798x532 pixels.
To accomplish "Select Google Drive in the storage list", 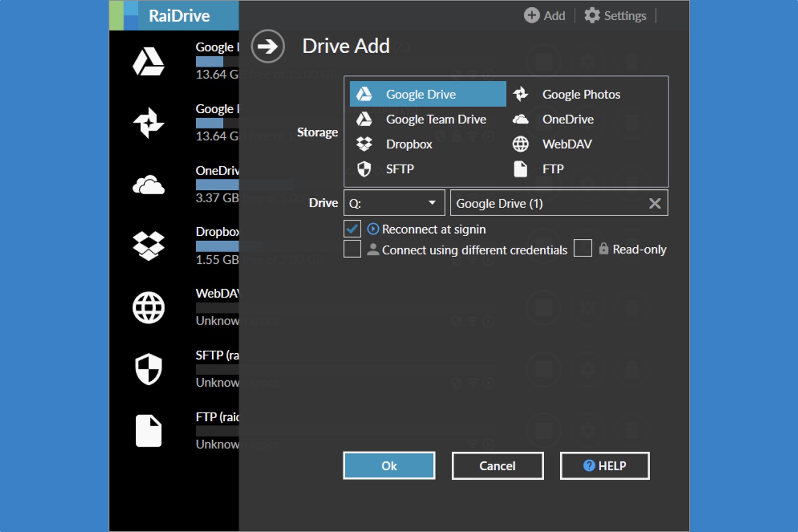I will point(428,94).
